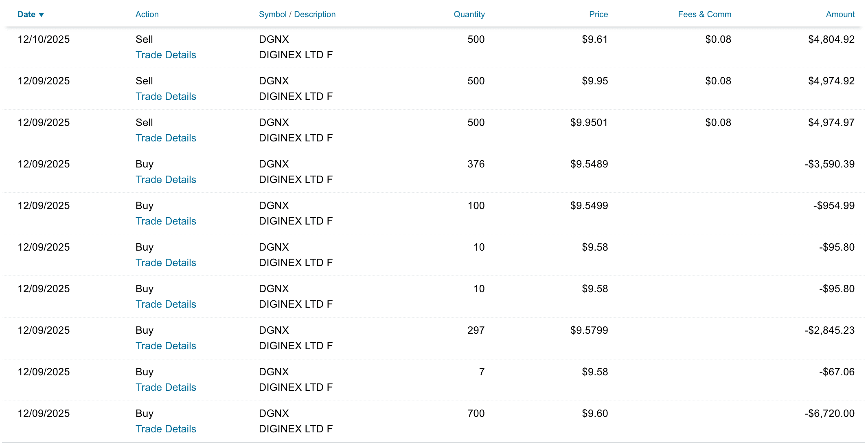This screenshot has width=868, height=445.
Task: Sort transactions by Date column
Action: tap(26, 15)
